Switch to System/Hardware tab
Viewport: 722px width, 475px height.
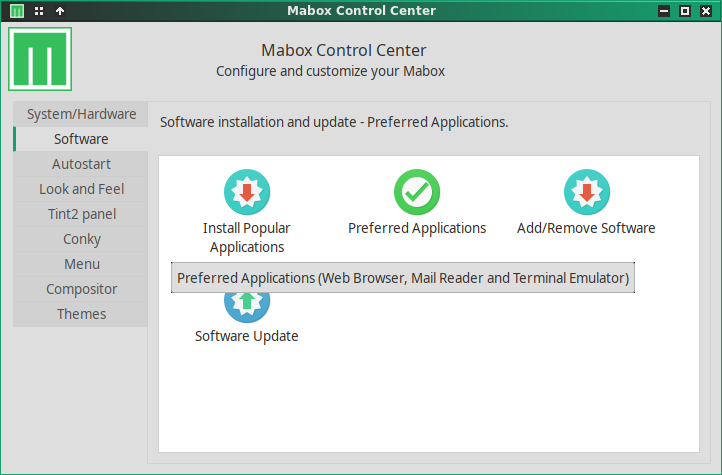[x=81, y=114]
